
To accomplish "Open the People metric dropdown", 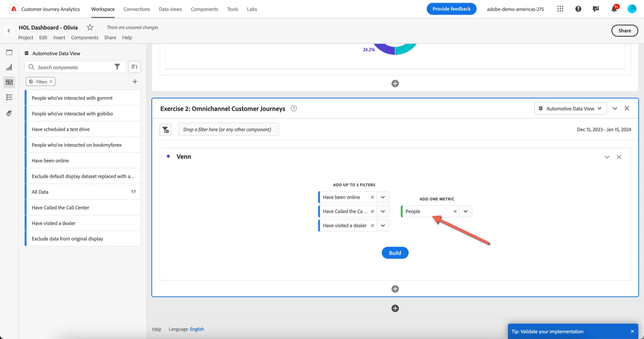I will click(x=465, y=211).
